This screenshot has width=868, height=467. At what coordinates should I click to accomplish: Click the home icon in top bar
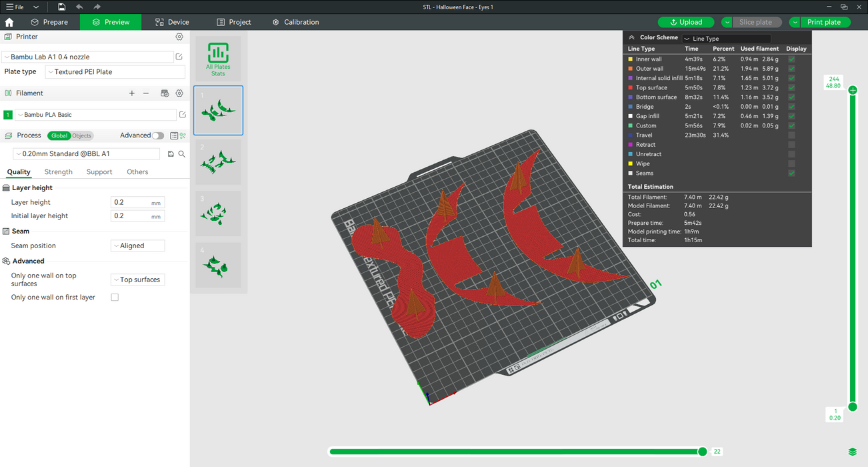[9, 22]
